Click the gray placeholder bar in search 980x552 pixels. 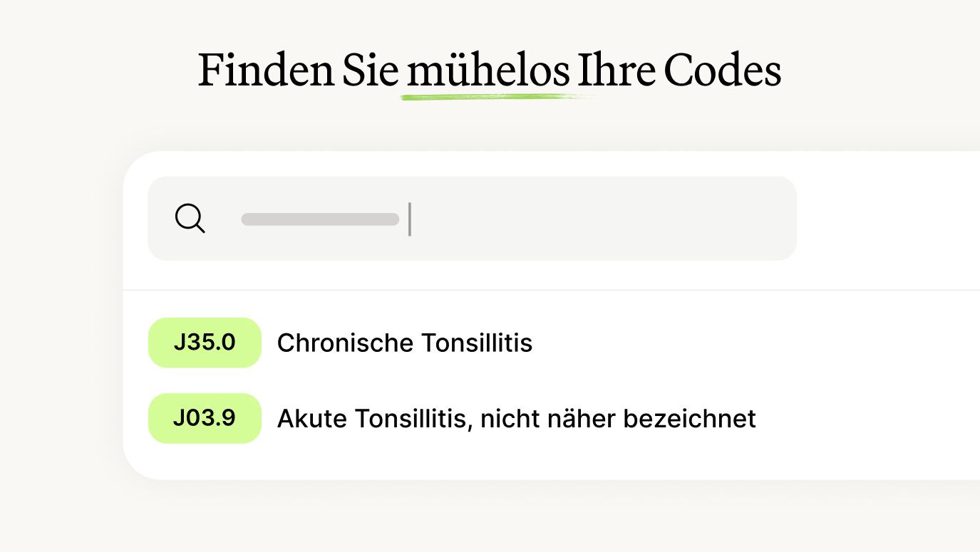320,219
